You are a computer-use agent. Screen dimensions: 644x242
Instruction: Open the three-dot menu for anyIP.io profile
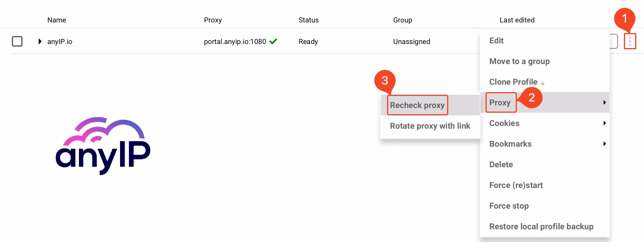click(630, 41)
